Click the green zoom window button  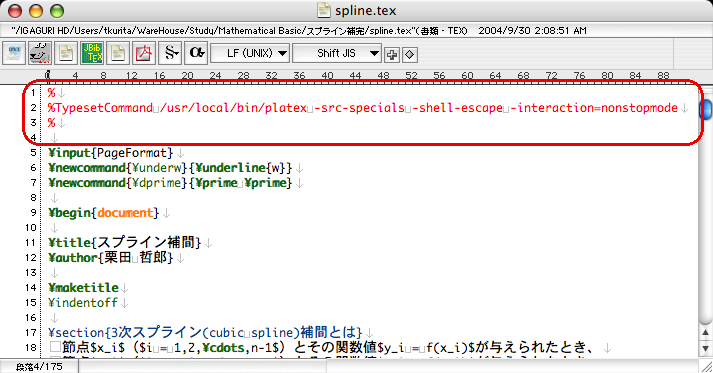click(x=57, y=11)
